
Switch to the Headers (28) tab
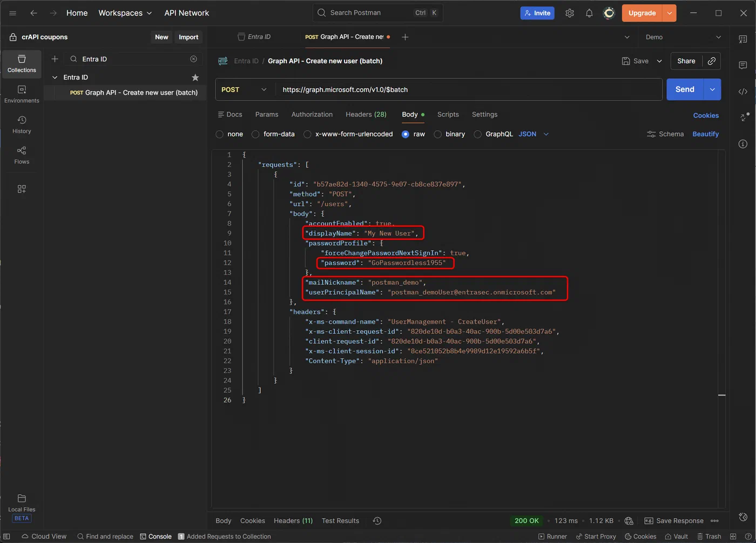pos(366,115)
